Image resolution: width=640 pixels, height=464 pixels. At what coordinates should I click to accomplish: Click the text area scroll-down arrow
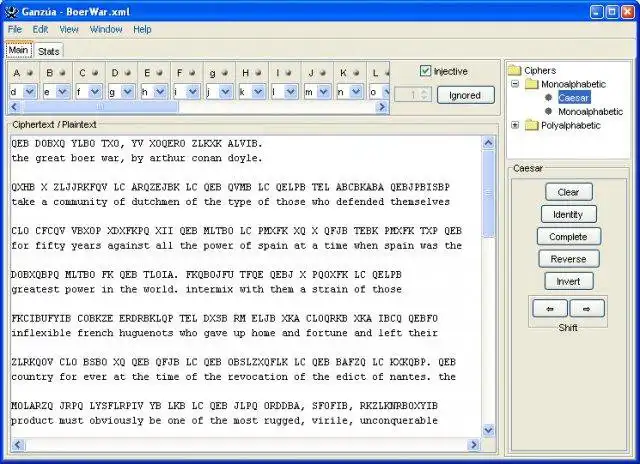point(488,430)
